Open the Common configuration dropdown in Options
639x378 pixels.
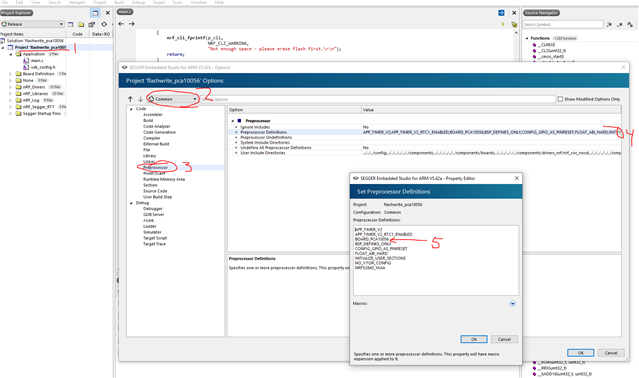click(x=173, y=99)
